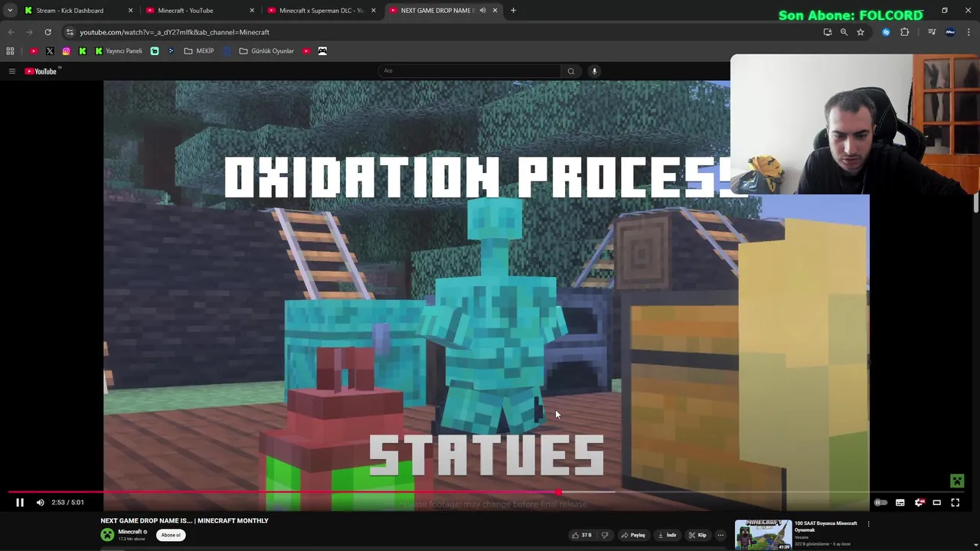The height and width of the screenshot is (551, 980).
Task: Turn on subtitles with captions icon
Action: point(900,503)
